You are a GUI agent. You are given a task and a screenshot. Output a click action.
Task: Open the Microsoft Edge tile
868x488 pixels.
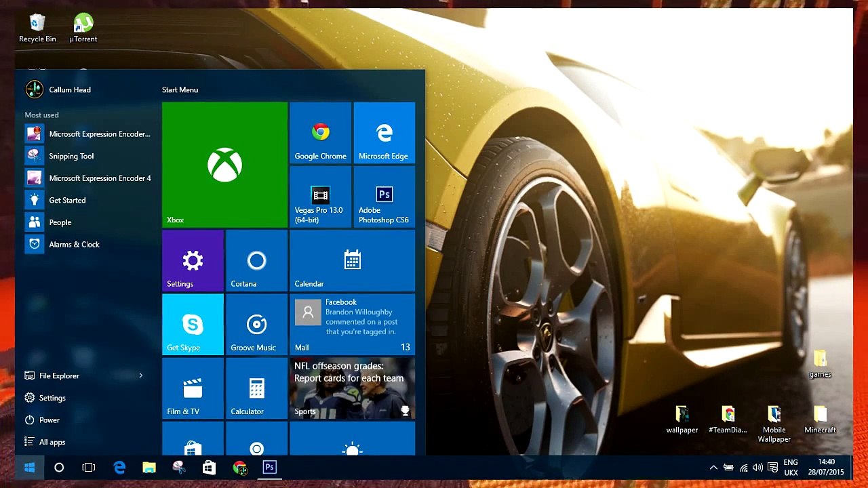(x=384, y=133)
